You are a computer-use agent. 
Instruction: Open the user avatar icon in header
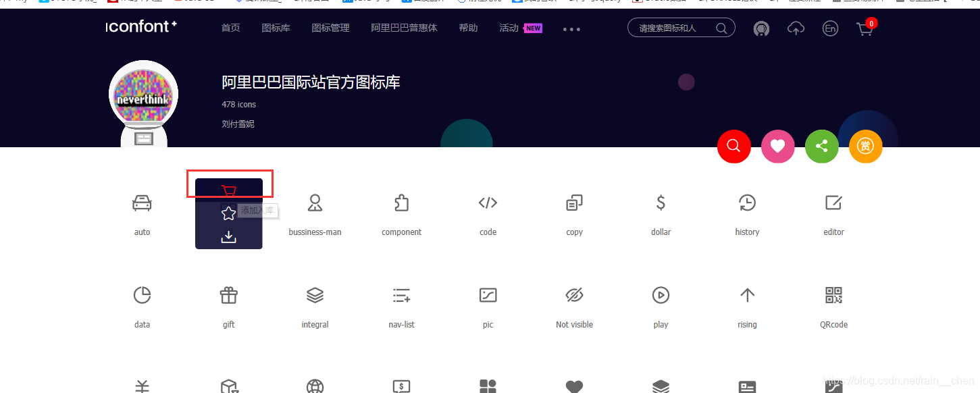pyautogui.click(x=762, y=28)
